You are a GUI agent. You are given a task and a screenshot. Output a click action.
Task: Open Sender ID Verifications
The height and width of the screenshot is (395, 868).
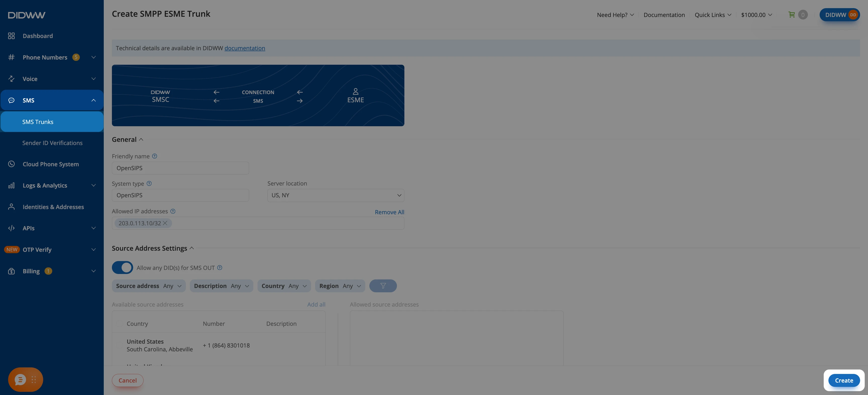tap(52, 143)
